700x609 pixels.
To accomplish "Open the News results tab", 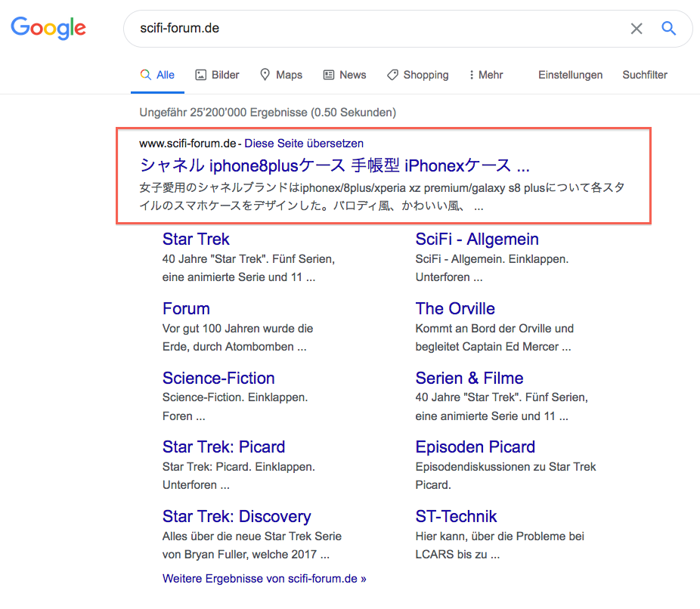I will coord(344,75).
